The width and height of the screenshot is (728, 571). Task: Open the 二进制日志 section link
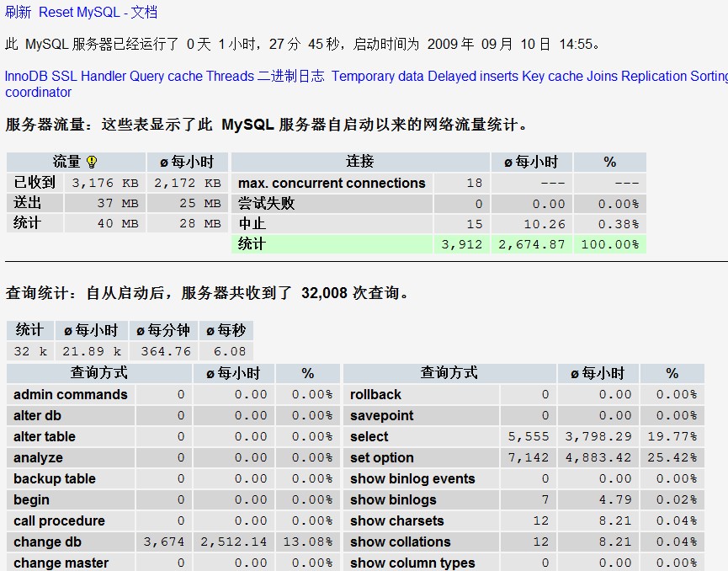290,76
